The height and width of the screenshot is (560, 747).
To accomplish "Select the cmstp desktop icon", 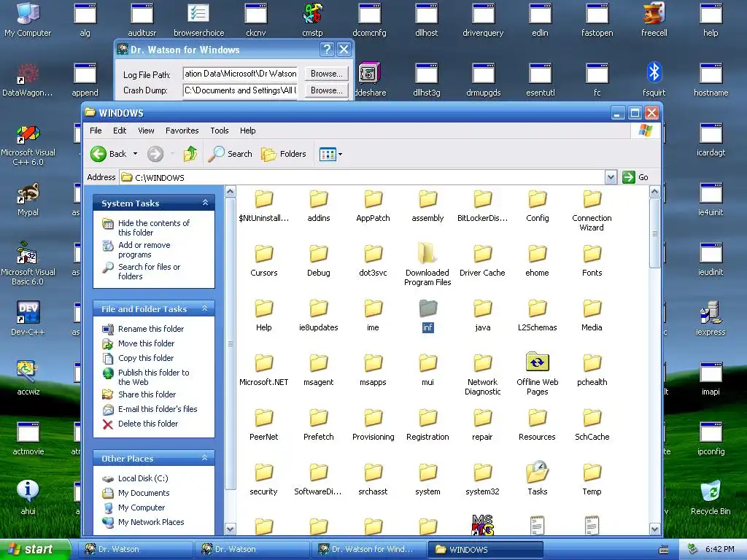I will pos(312,20).
